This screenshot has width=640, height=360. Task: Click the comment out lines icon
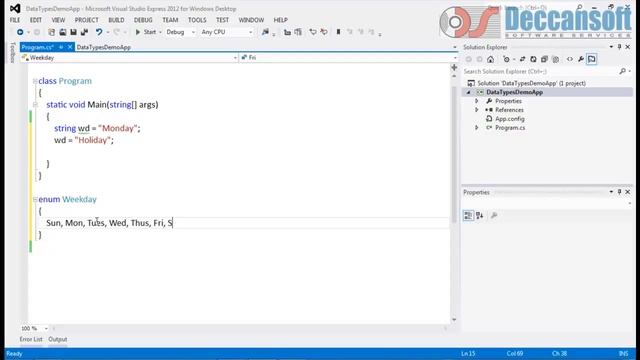coord(313,32)
